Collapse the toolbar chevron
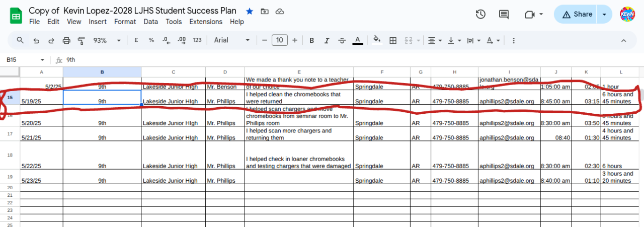This screenshot has height=227, width=644. pyautogui.click(x=624, y=40)
